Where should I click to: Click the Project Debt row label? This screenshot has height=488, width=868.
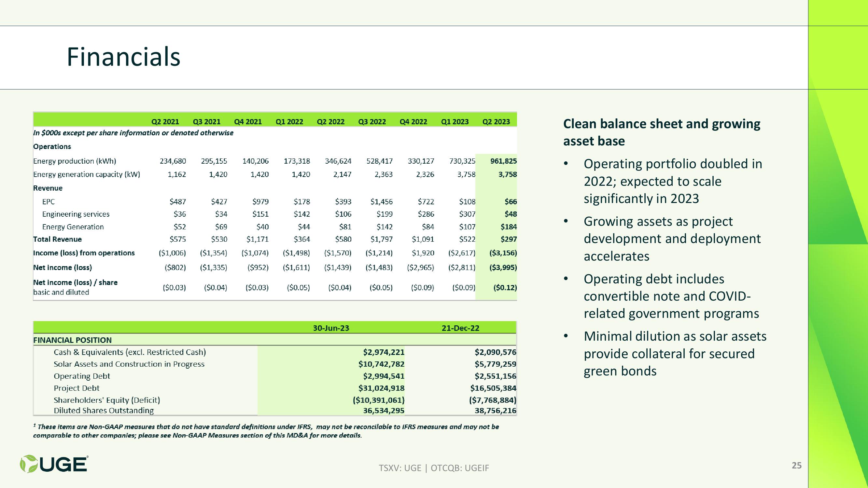tap(77, 388)
